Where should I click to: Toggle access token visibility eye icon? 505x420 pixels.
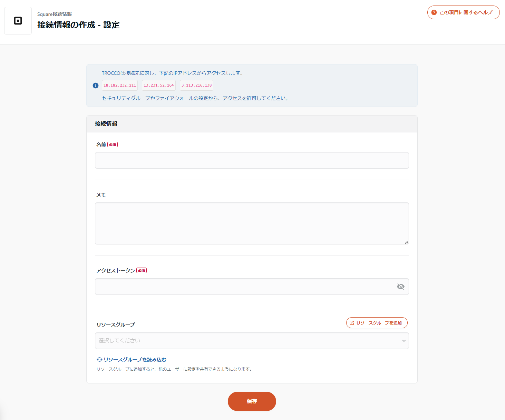click(400, 287)
